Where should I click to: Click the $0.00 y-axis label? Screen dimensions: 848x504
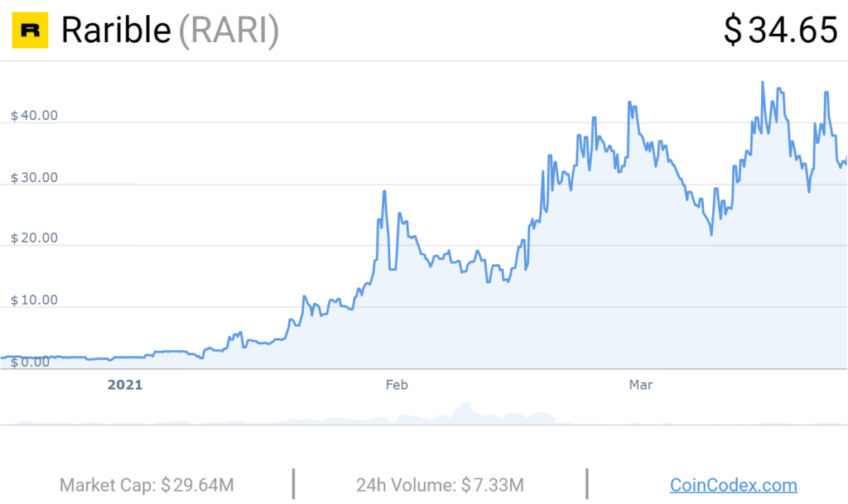click(x=31, y=362)
